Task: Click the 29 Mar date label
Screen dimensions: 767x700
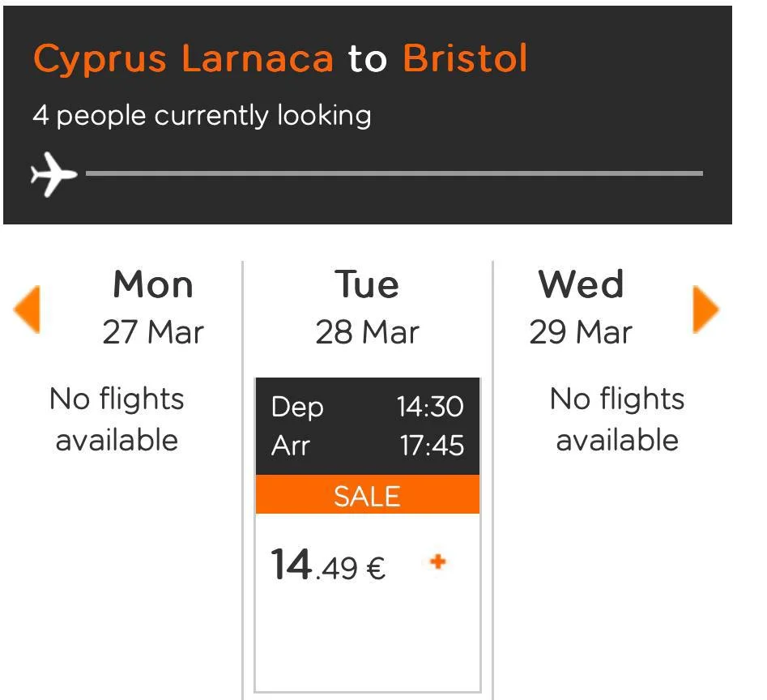Action: pos(581,332)
